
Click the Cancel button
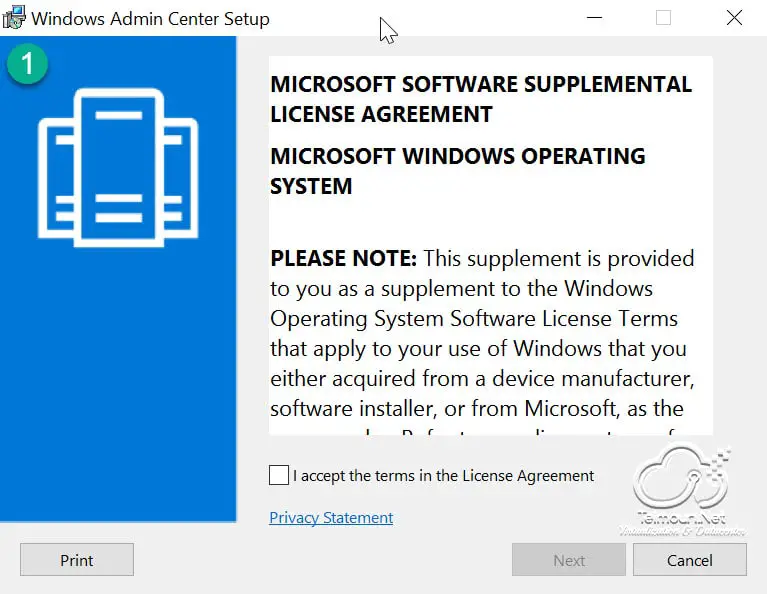(x=690, y=560)
